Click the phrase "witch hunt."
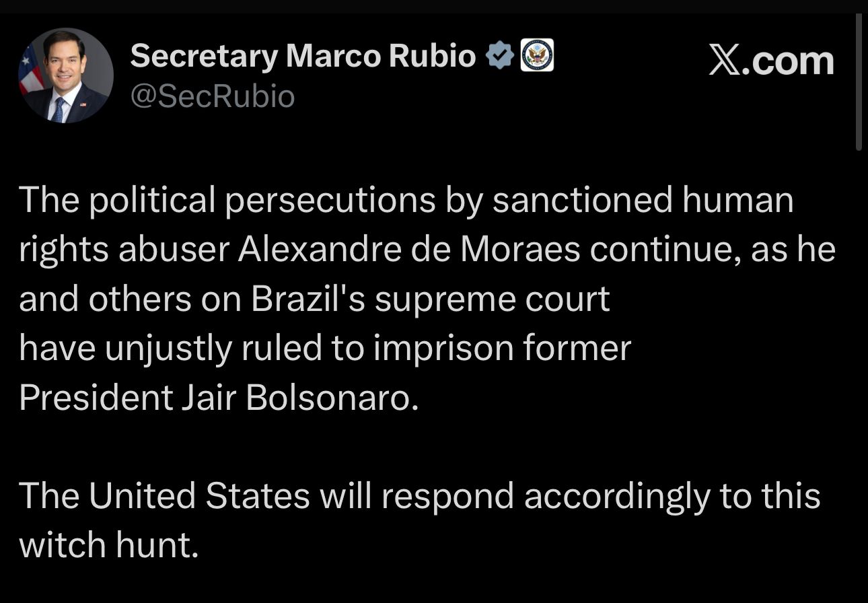The image size is (868, 603). tap(109, 544)
